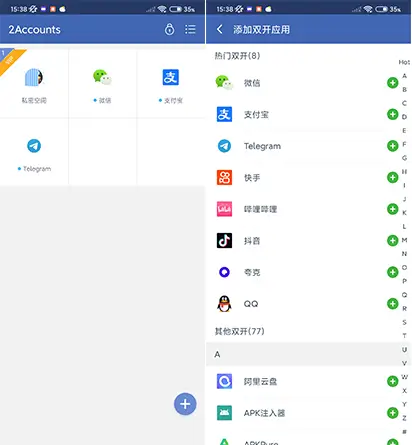
Task: Select the Telegram app icon in hot list
Action: 224,146
